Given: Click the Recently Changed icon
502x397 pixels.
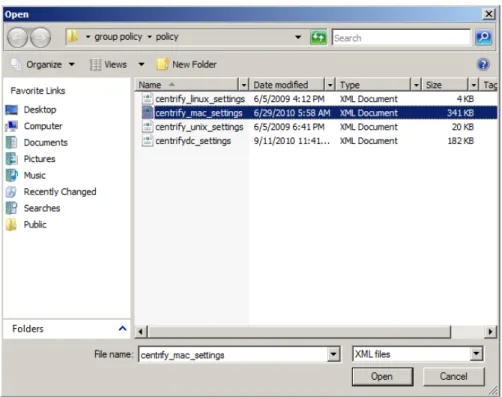Looking at the screenshot, I should tap(12, 192).
